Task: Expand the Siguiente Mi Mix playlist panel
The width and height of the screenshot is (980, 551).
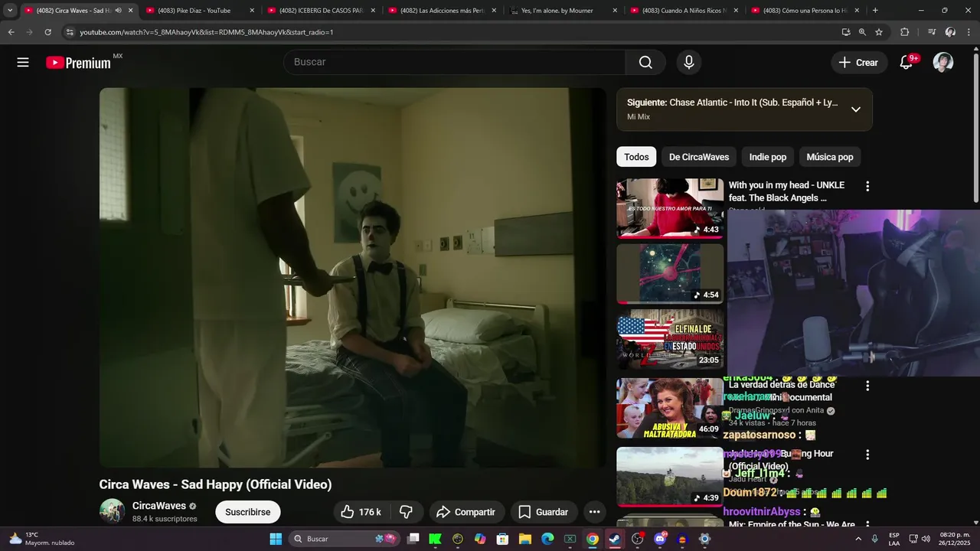Action: tap(856, 109)
